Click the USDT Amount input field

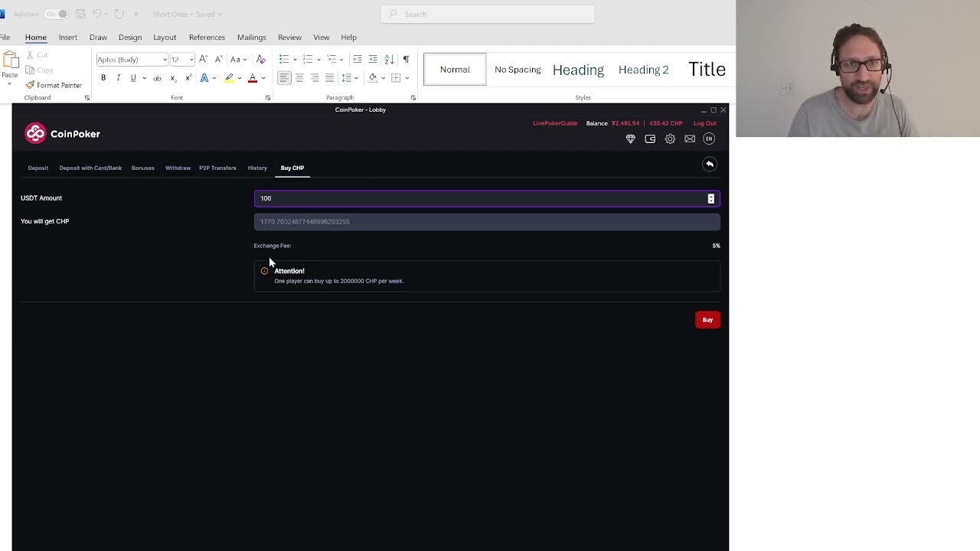pos(487,199)
